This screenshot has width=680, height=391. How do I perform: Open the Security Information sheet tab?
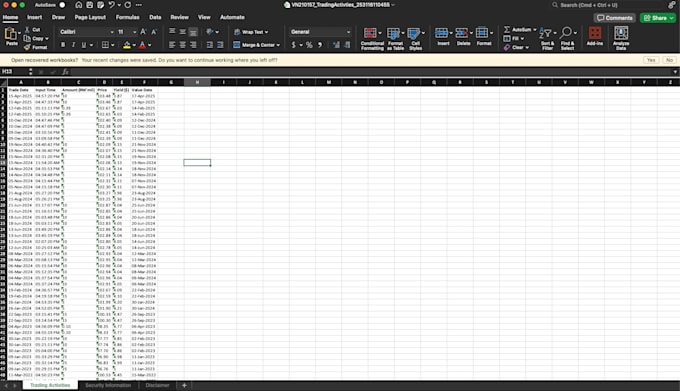(108, 385)
